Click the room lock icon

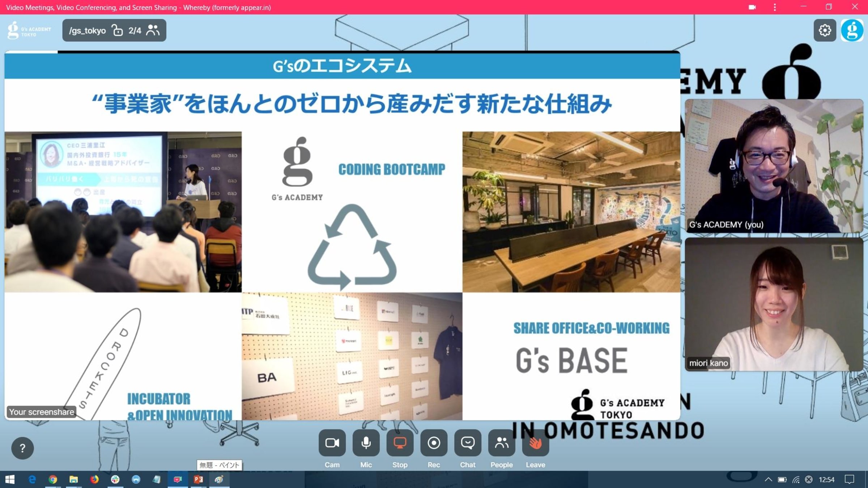pyautogui.click(x=117, y=30)
